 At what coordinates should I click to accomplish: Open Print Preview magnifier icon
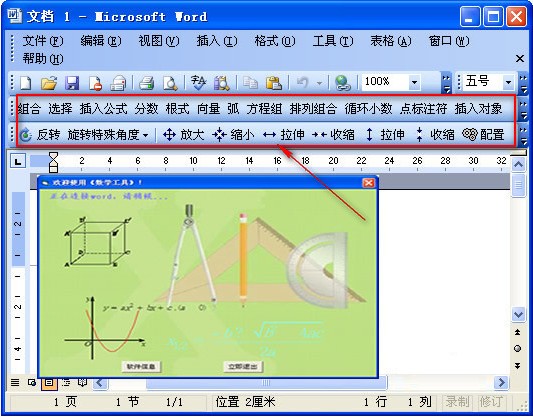pos(170,83)
